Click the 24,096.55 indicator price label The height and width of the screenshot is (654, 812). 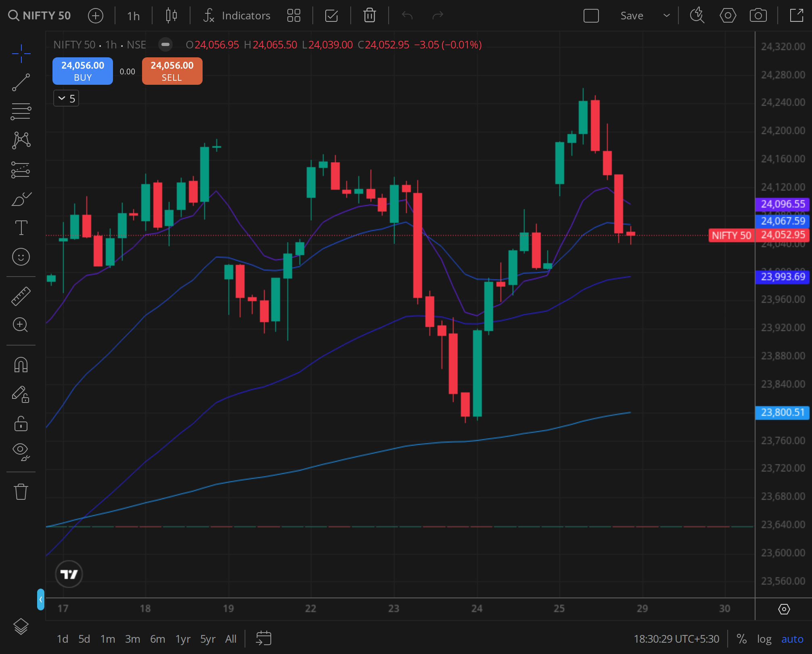783,204
